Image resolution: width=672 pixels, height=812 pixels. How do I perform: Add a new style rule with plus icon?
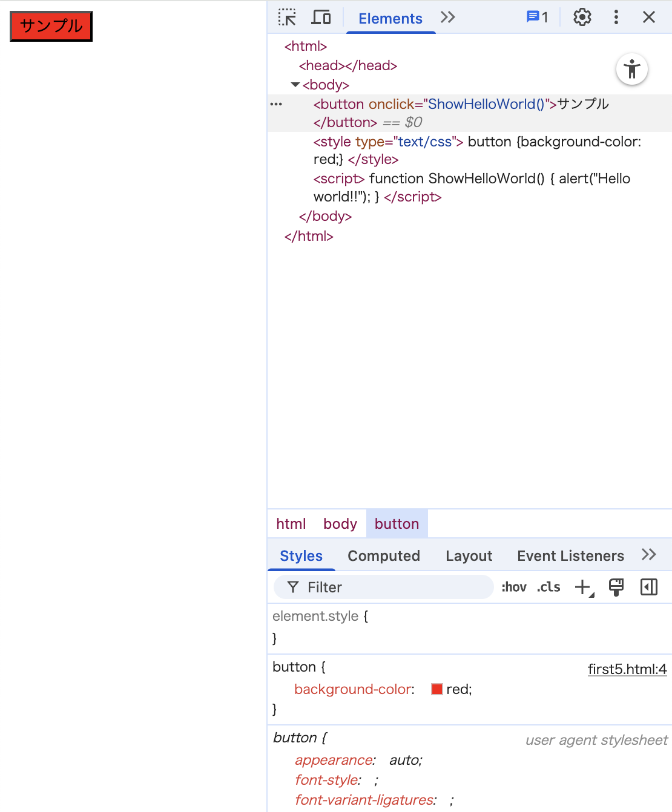click(x=583, y=587)
